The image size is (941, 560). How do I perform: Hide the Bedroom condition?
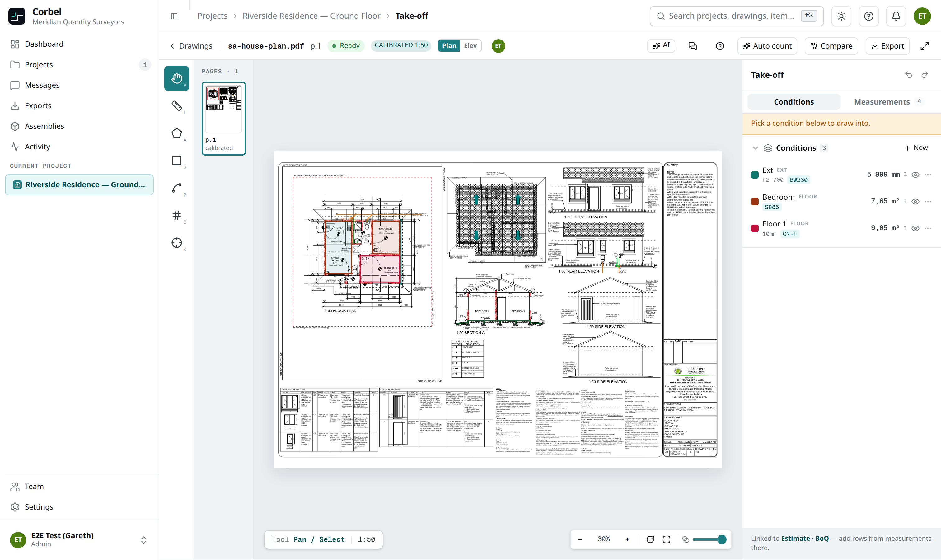tap(915, 202)
